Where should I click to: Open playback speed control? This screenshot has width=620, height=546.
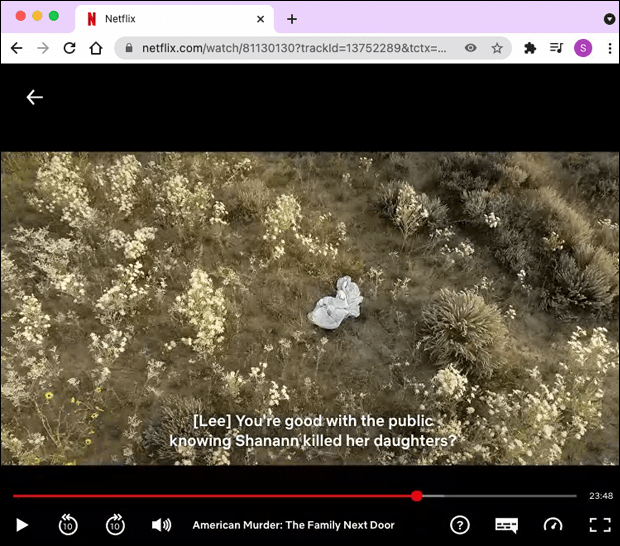[553, 525]
